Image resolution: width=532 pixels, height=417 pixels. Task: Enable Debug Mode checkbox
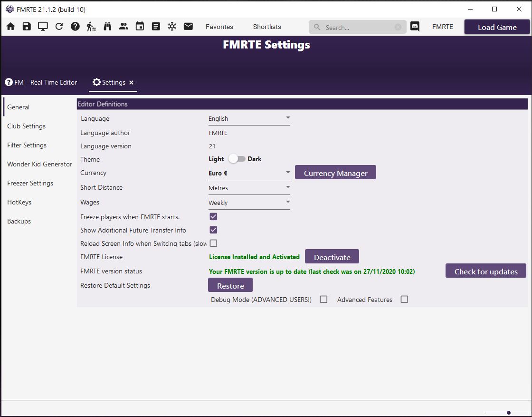(323, 300)
